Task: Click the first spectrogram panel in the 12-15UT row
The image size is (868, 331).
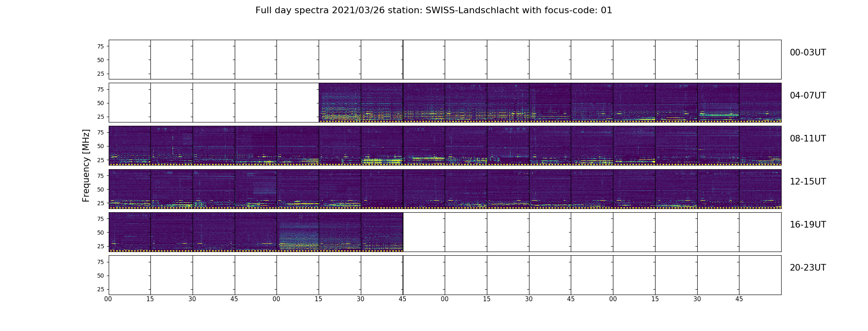Action: tap(129, 189)
